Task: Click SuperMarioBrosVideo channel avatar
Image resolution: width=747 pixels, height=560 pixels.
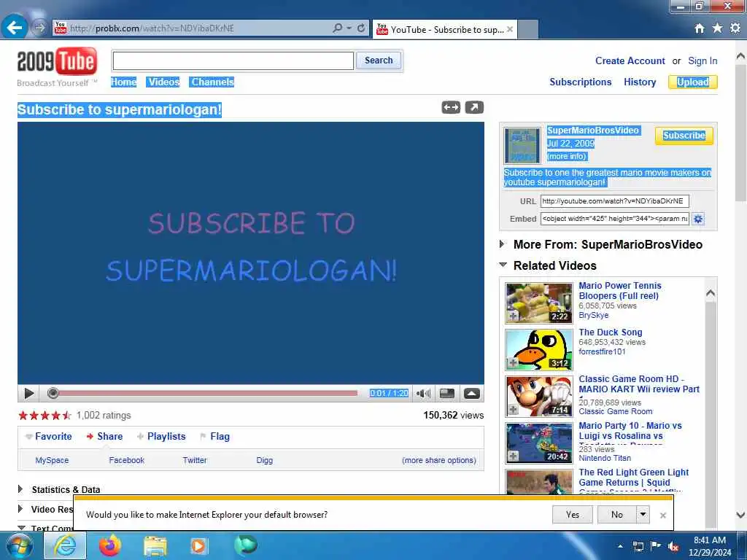Action: (x=522, y=145)
